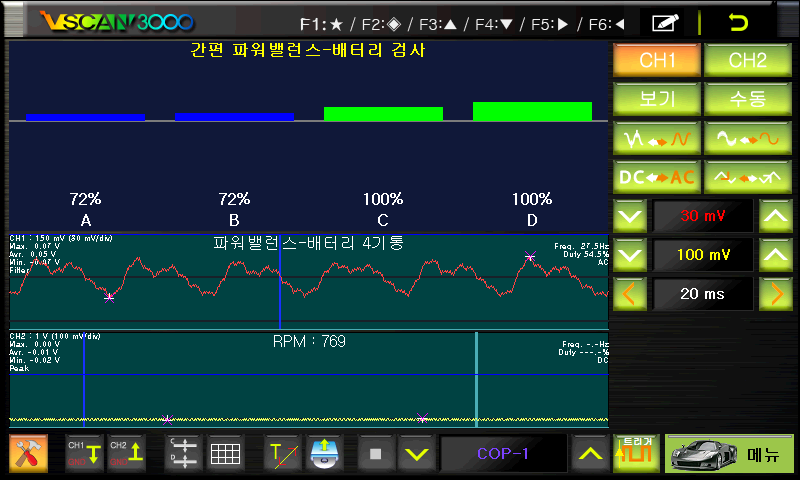Click the cursor A-B-C-D lines icon
This screenshot has height=480, width=800.
(x=182, y=454)
